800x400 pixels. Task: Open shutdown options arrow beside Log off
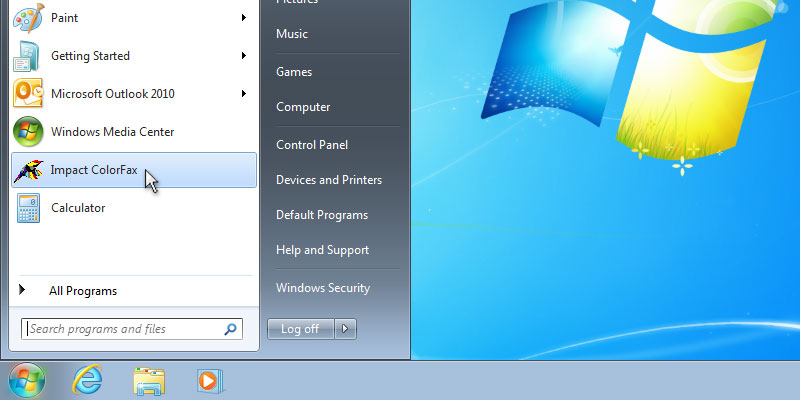(x=345, y=328)
